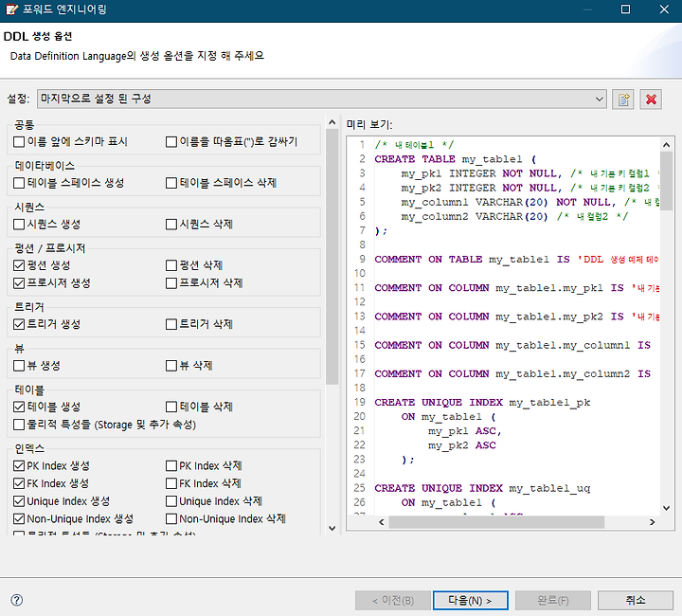Check 테이블 스페이스 생성 option
682x616 pixels.
[19, 183]
